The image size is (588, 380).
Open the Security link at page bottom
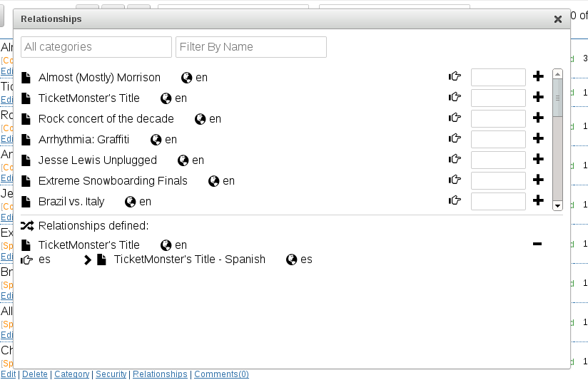click(x=111, y=374)
